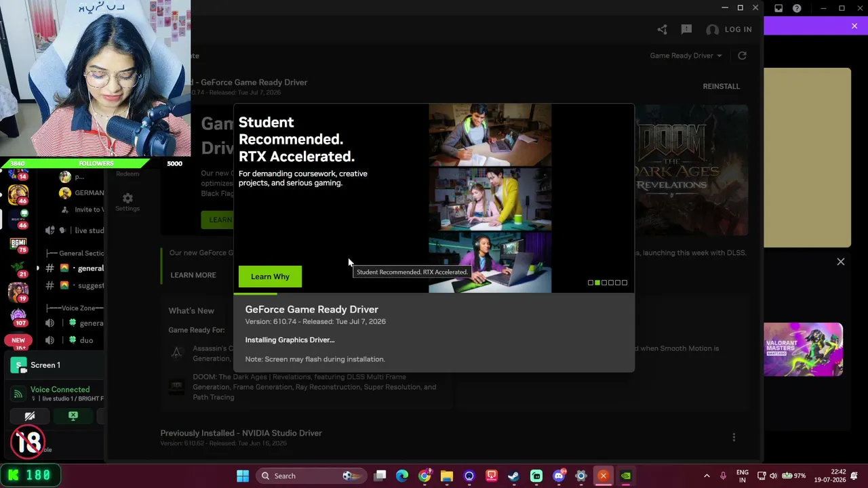Open the ENG IN language switcher
This screenshot has width=868, height=488.
coord(743,476)
